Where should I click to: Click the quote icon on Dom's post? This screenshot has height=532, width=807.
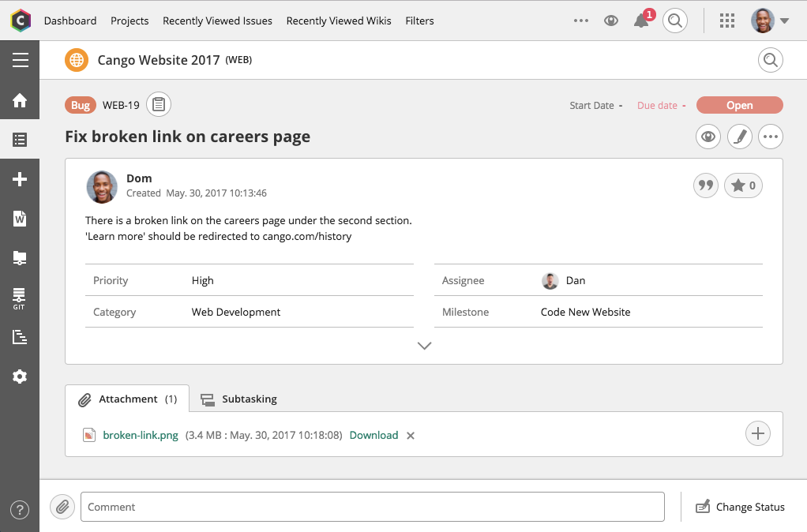pyautogui.click(x=706, y=185)
